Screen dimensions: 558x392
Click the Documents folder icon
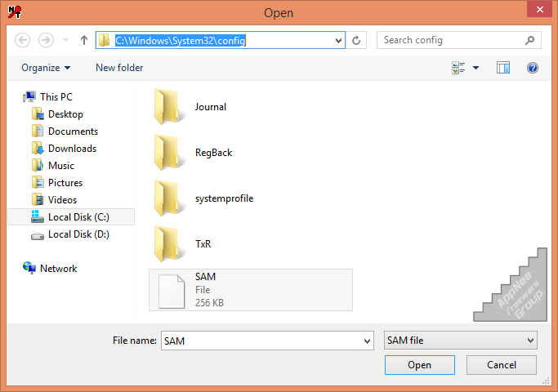point(38,131)
